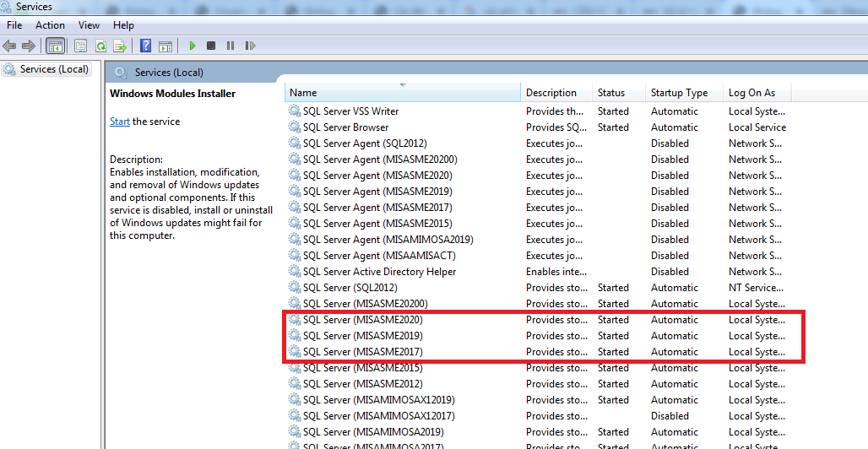Screen dimensions: 868x449
Task: Click gear icon of SQL Server VSS Writer
Action: [x=295, y=111]
